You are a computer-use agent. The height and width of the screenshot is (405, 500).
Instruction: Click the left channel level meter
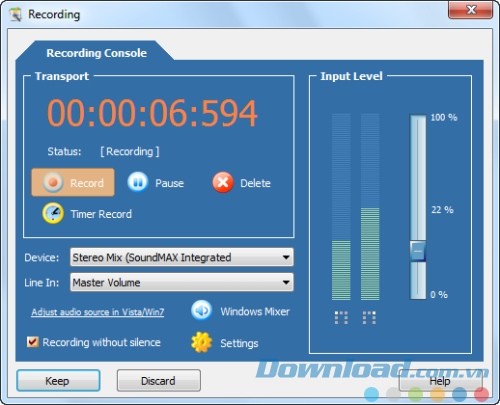[x=341, y=207]
